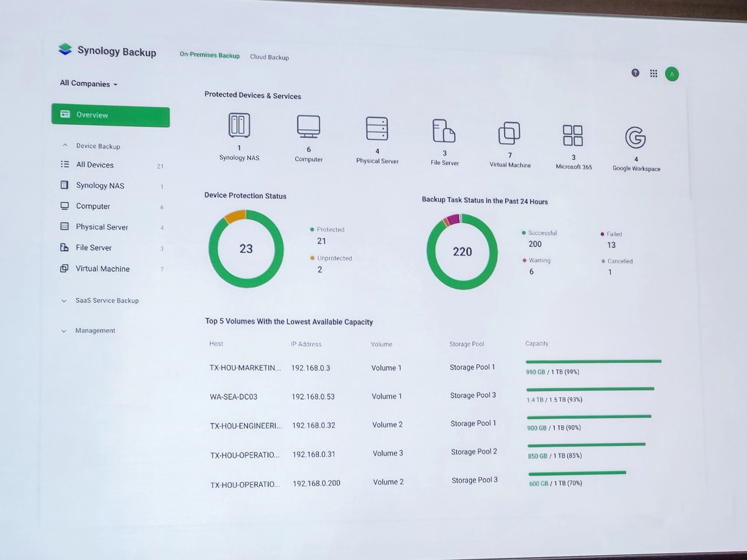Open File Server in the sidebar

[x=112, y=248]
